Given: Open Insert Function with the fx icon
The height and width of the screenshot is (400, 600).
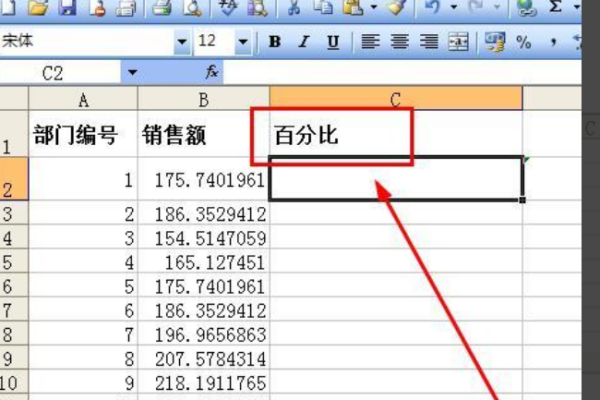Looking at the screenshot, I should 212,72.
